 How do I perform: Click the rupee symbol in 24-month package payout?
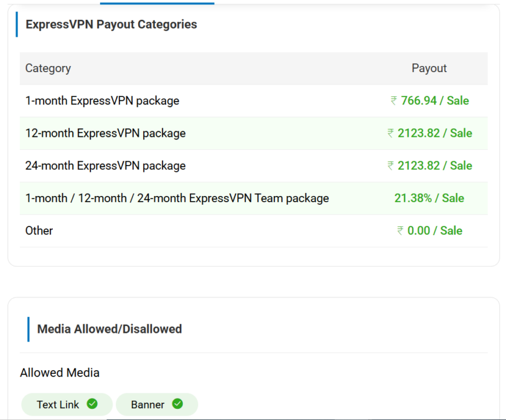click(x=390, y=166)
